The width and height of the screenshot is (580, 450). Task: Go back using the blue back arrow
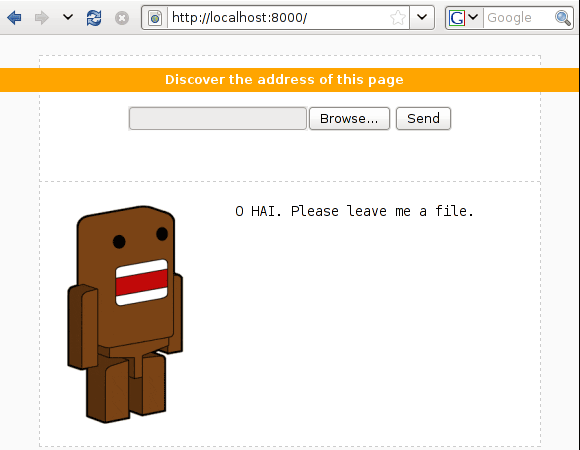click(x=14, y=17)
